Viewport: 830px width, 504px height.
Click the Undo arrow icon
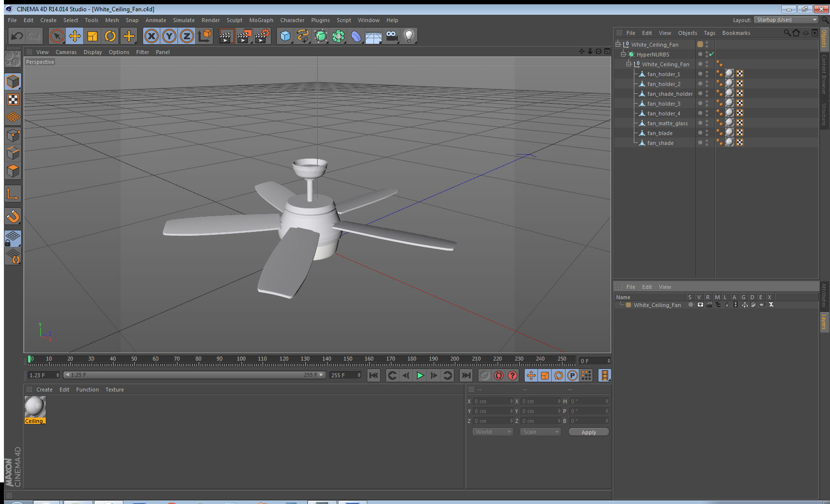(17, 36)
